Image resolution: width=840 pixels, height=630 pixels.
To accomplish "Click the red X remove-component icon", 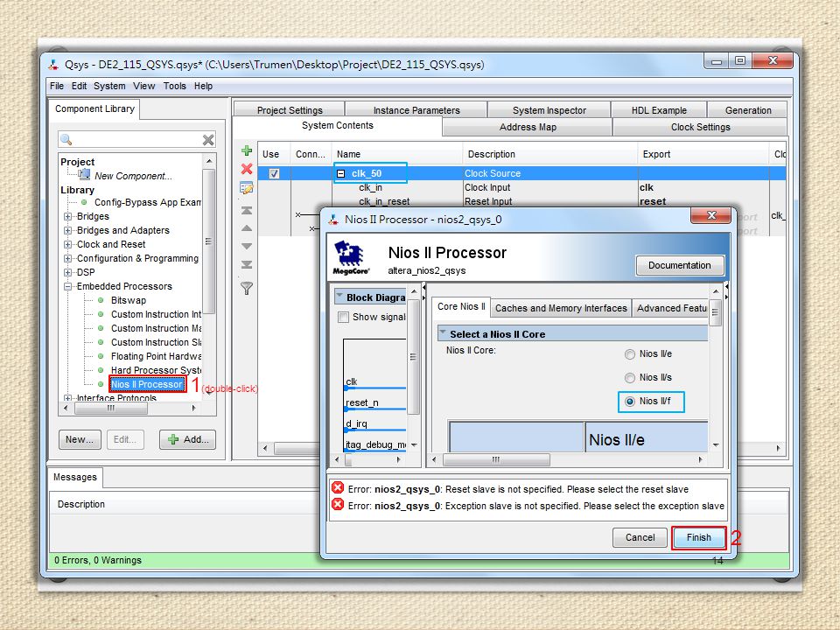I will [247, 169].
